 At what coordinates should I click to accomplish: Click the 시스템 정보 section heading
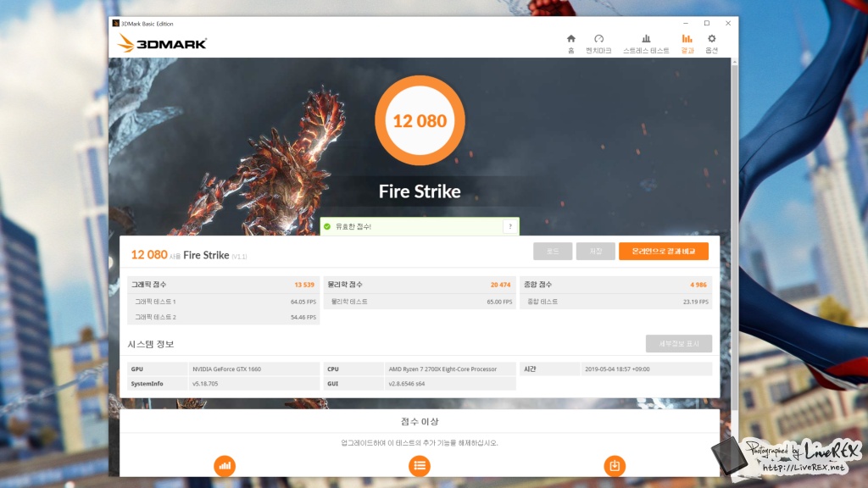tap(151, 344)
